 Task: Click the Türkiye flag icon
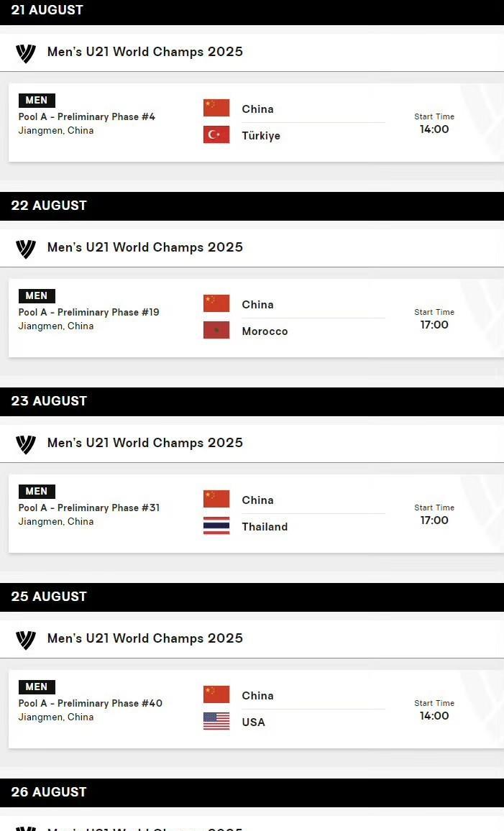pyautogui.click(x=216, y=134)
